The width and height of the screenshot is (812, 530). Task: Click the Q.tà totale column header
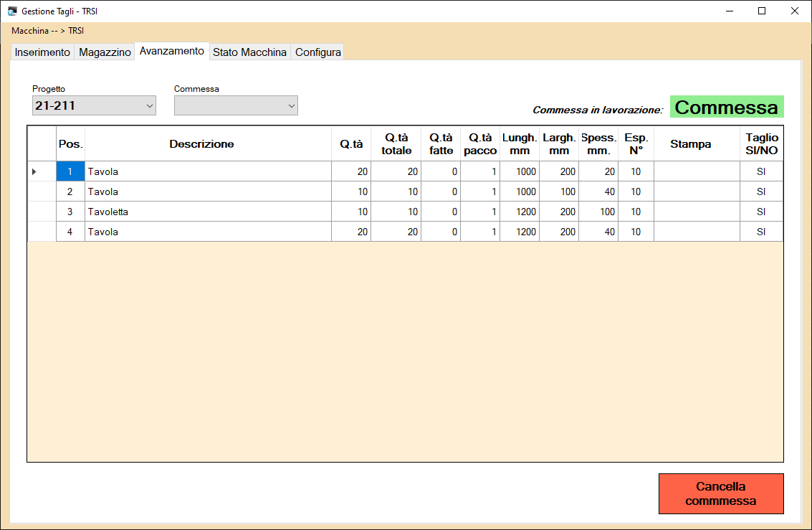(x=396, y=144)
